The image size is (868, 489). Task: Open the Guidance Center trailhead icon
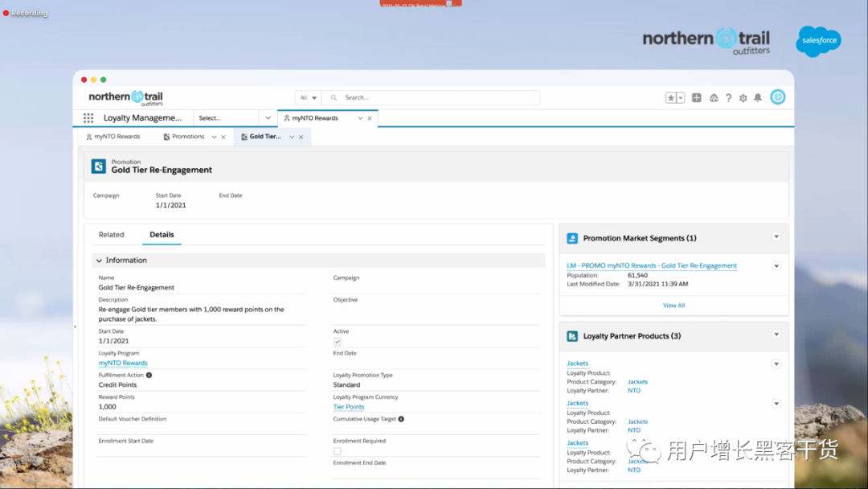[x=714, y=97]
